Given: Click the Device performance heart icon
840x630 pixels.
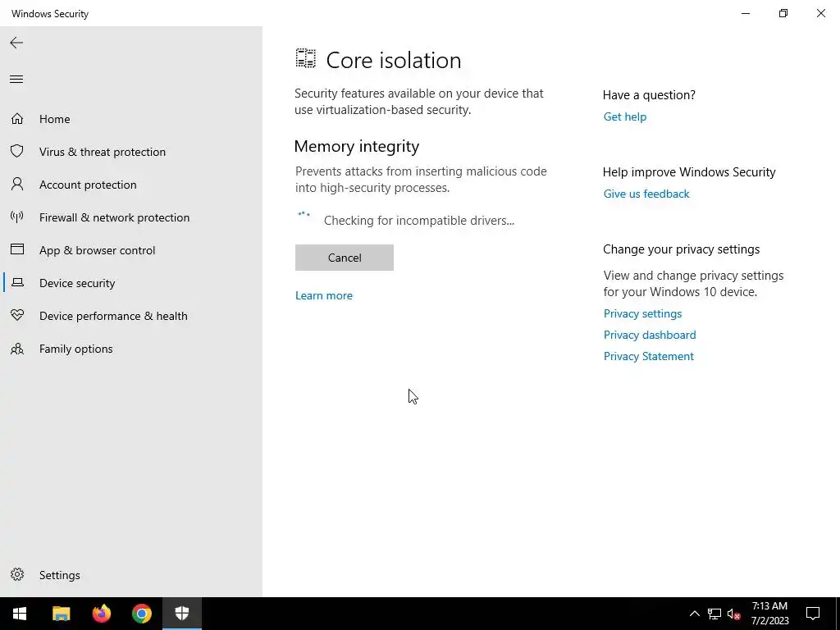Looking at the screenshot, I should (x=17, y=315).
